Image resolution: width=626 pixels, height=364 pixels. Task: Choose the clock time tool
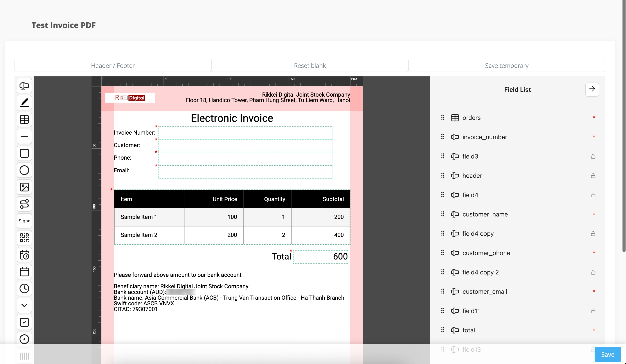point(24,288)
